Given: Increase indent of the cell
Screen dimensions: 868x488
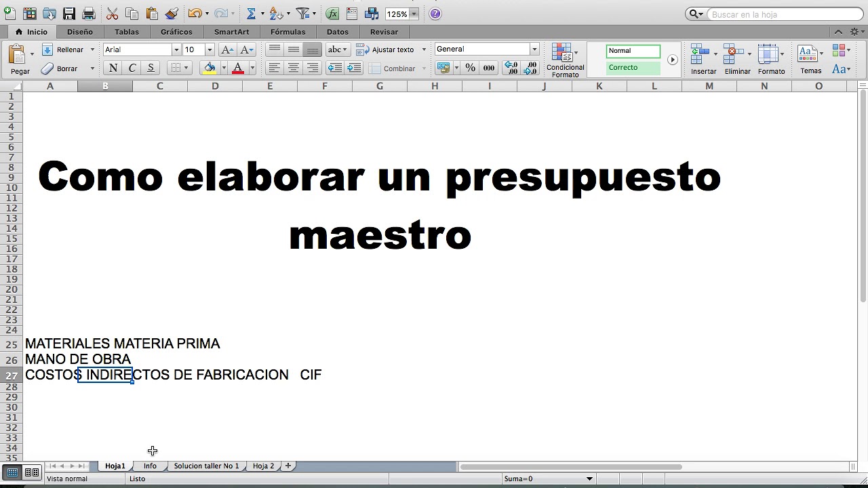Looking at the screenshot, I should click(x=354, y=68).
